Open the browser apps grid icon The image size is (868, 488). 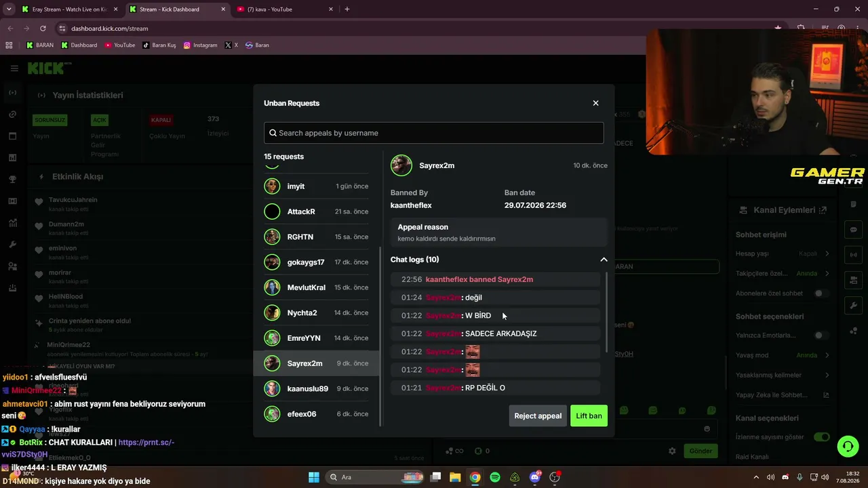[x=9, y=45]
